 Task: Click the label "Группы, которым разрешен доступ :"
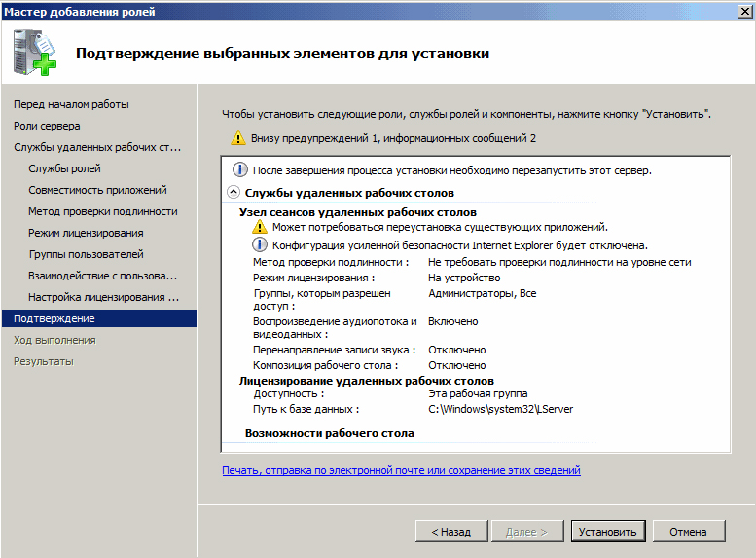point(322,299)
